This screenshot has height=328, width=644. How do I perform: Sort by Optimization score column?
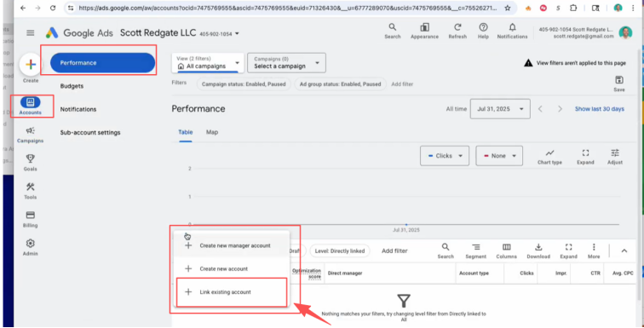point(307,273)
